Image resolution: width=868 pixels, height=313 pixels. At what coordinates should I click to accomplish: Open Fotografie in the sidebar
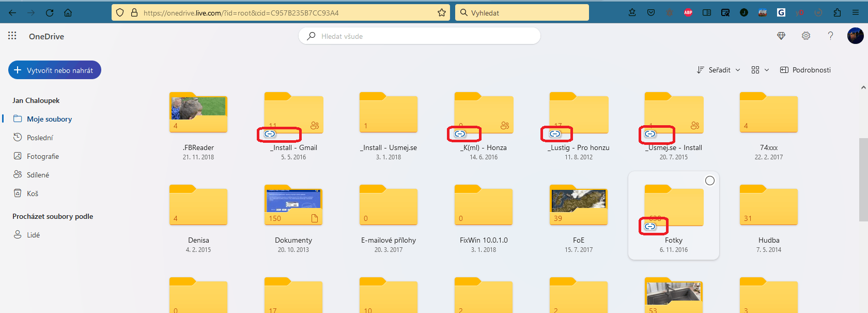pos(37,156)
